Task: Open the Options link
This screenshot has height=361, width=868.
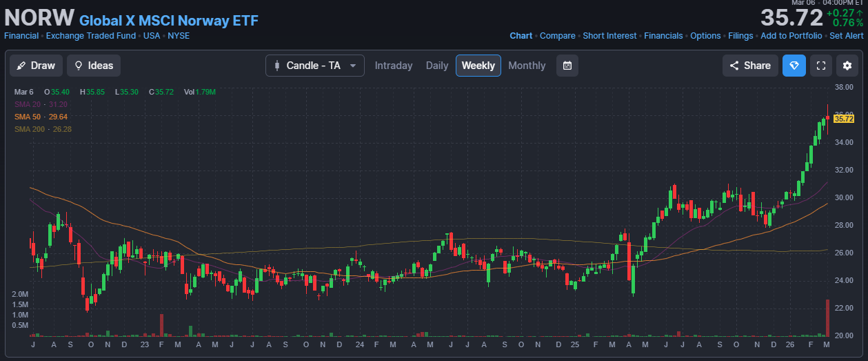Action: pyautogui.click(x=705, y=36)
